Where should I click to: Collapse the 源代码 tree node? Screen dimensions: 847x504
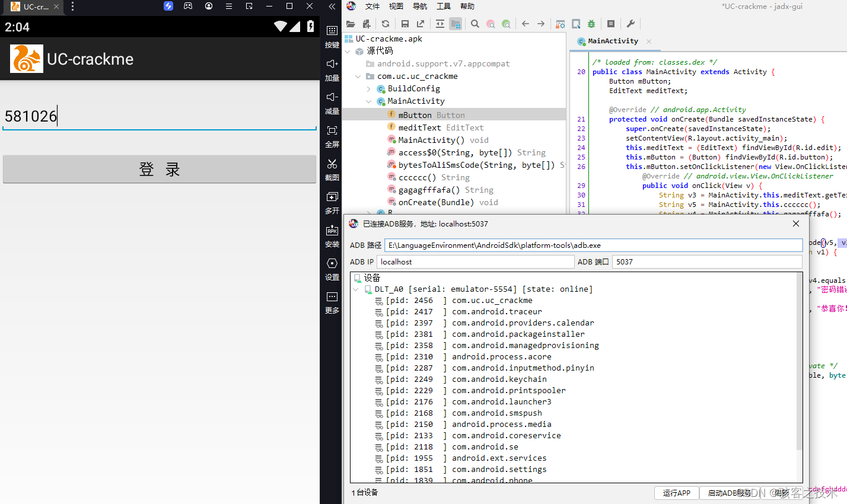click(348, 52)
